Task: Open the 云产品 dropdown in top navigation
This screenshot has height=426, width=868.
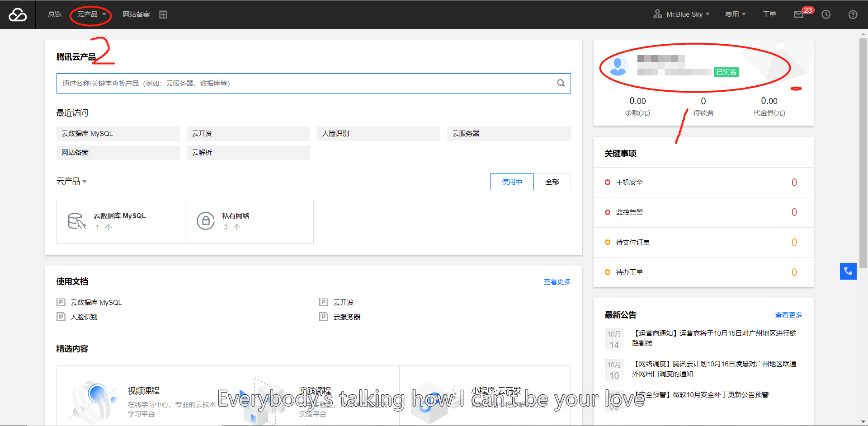Action: (x=89, y=14)
